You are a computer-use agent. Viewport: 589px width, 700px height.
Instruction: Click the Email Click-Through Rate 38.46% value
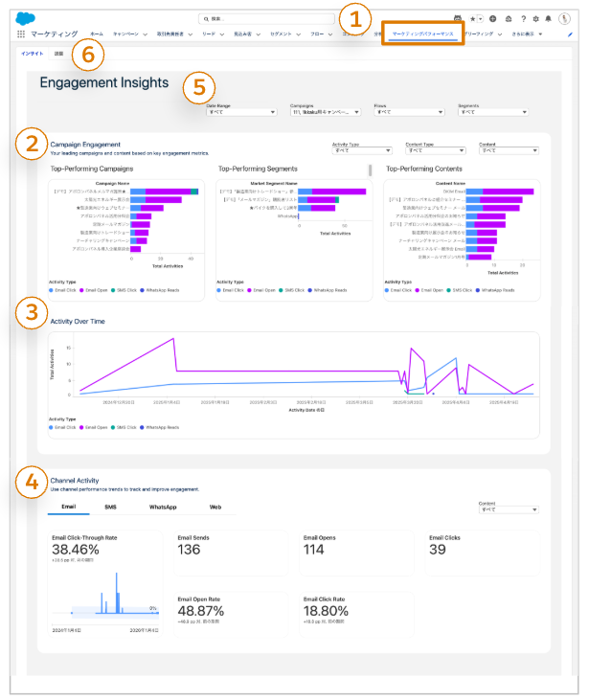76,550
